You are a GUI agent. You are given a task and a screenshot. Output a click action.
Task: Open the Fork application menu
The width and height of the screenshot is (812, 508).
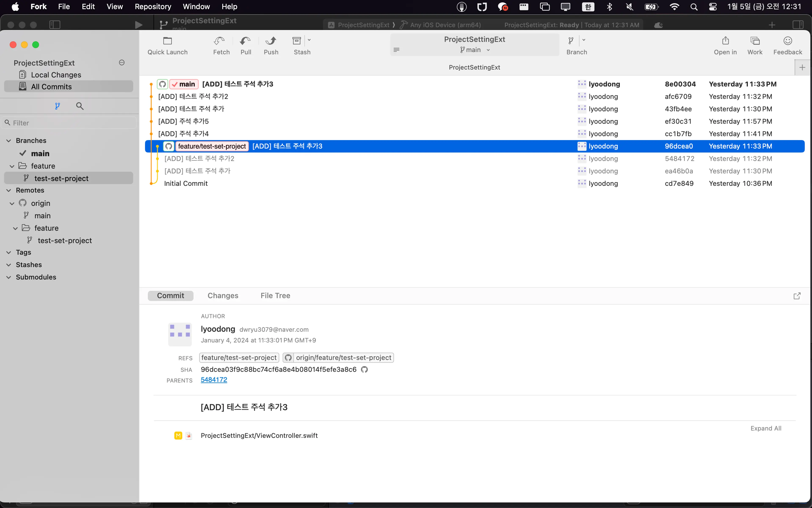(38, 7)
